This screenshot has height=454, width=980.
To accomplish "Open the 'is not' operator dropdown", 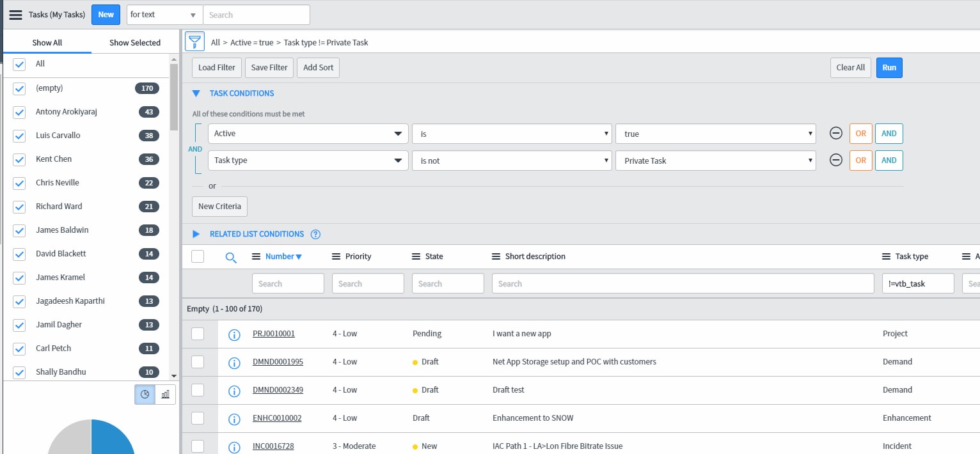I will (512, 160).
